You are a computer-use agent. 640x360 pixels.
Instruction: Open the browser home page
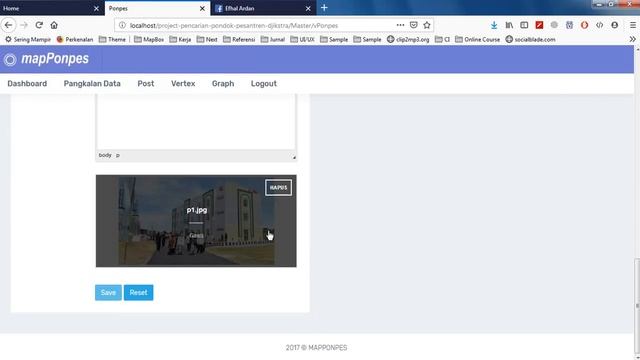tap(54, 25)
